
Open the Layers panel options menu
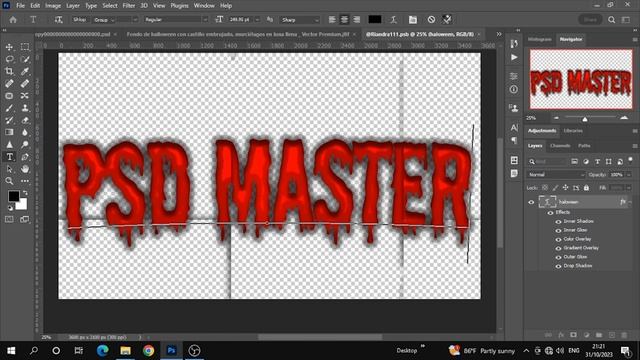635,146
